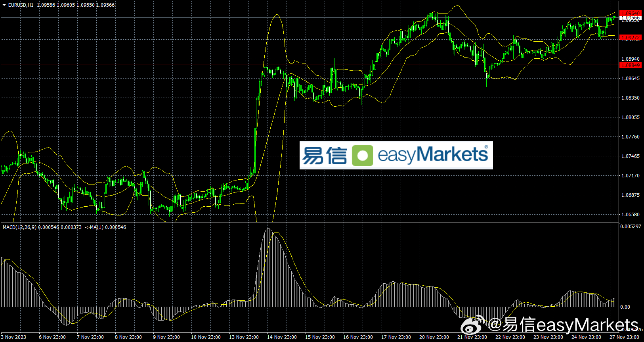Image resolution: width=644 pixels, height=342 pixels.
Task: Click the 14 Nov 23:00 time label
Action: (282, 337)
